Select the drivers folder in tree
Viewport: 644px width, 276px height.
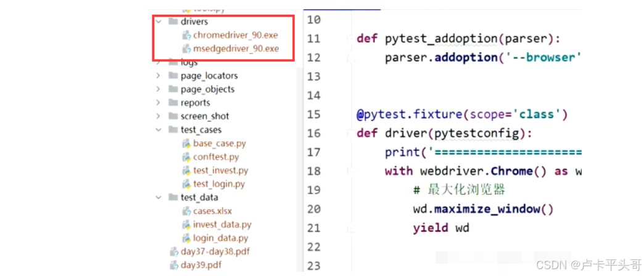click(194, 22)
